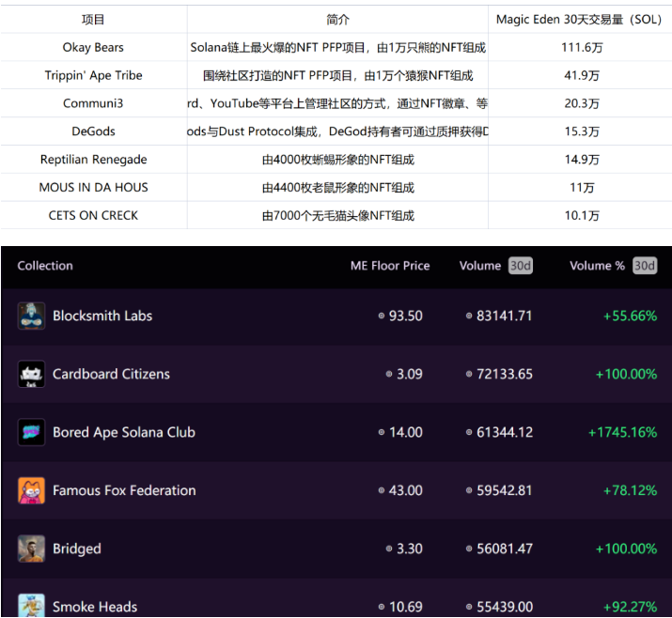Screen dimensions: 672x618
Task: Select the SOL icon beside 83141.71
Action: coord(469,316)
